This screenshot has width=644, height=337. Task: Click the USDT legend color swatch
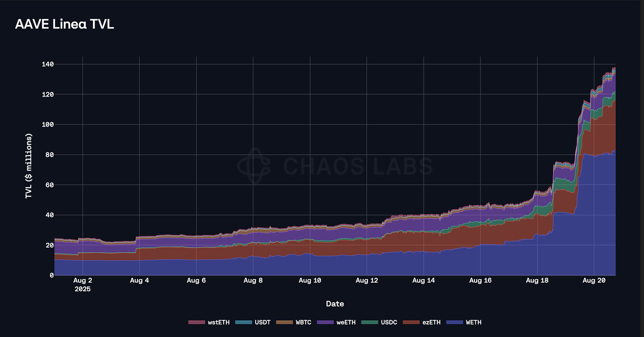click(244, 322)
